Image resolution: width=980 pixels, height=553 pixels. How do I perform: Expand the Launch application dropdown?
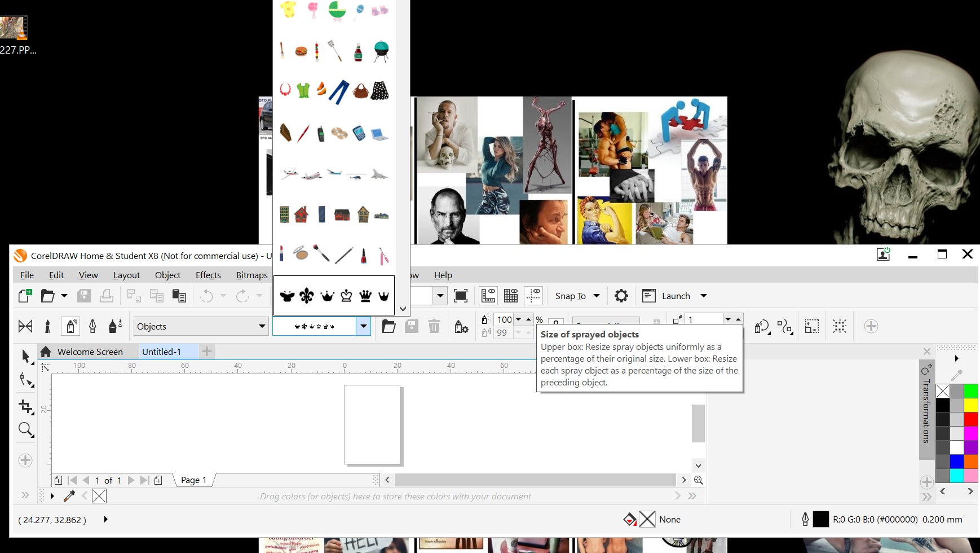[703, 296]
